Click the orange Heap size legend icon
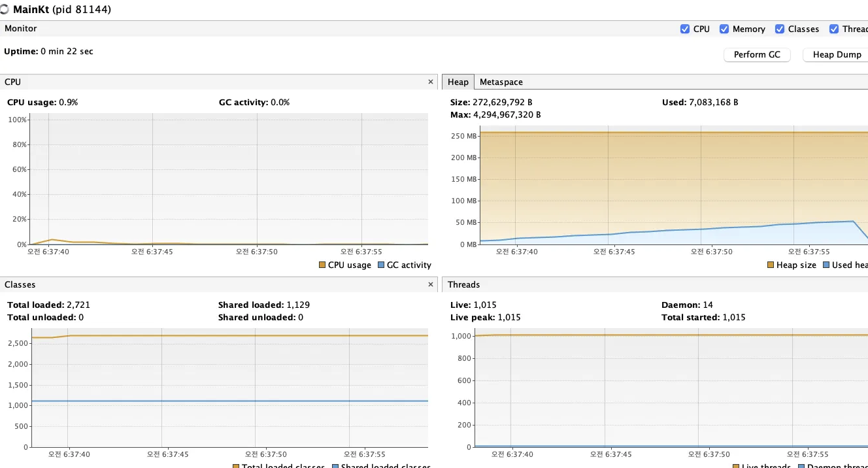The image size is (868, 468). tap(771, 265)
